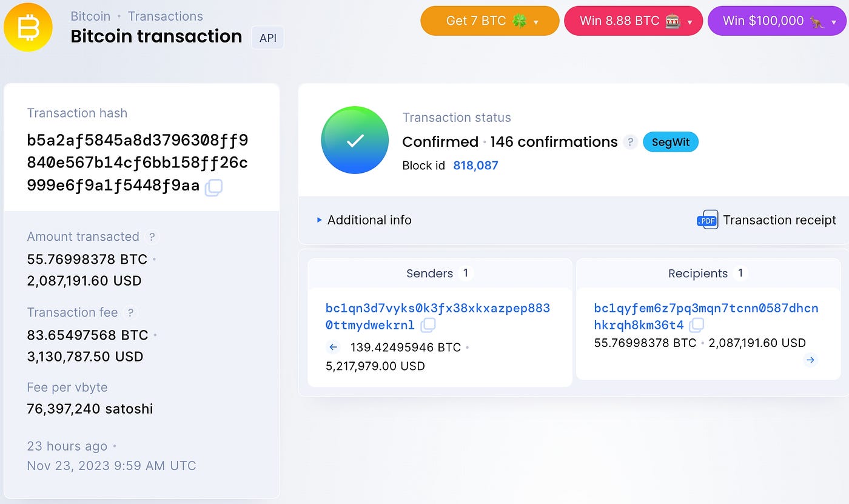Image resolution: width=849 pixels, height=504 pixels.
Task: Copy the sender address with copy icon
Action: pyautogui.click(x=428, y=325)
